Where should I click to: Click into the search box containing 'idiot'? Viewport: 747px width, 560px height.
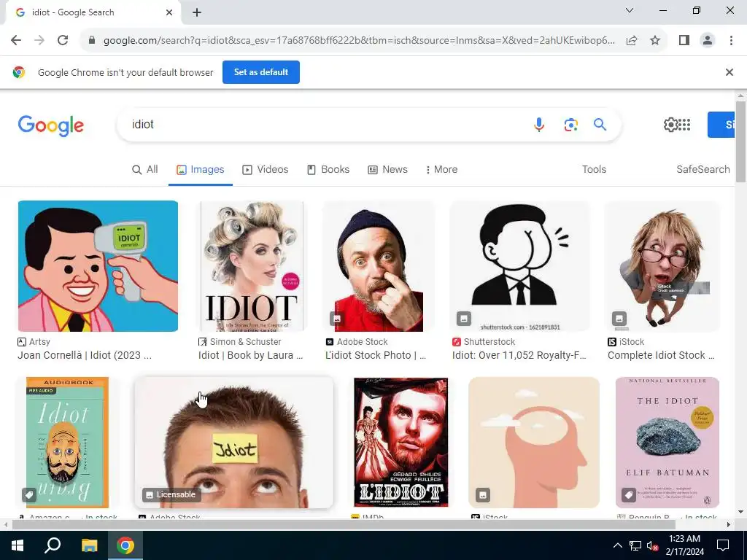click(x=324, y=125)
